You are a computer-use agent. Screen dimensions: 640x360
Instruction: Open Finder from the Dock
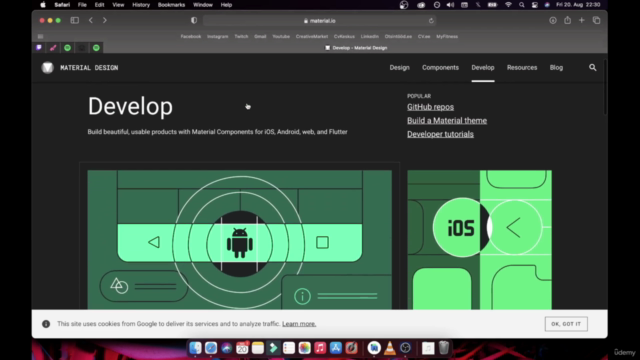[x=195, y=348]
